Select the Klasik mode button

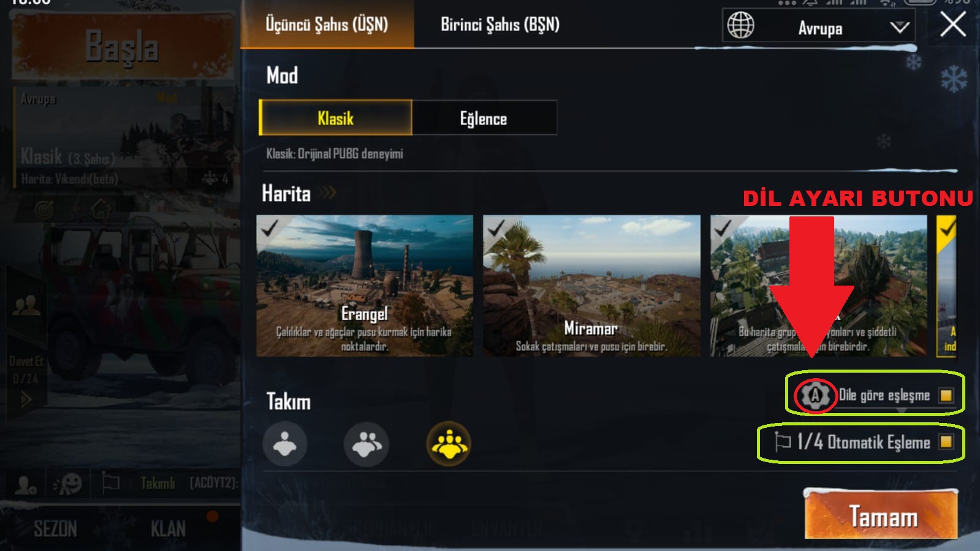pos(336,118)
